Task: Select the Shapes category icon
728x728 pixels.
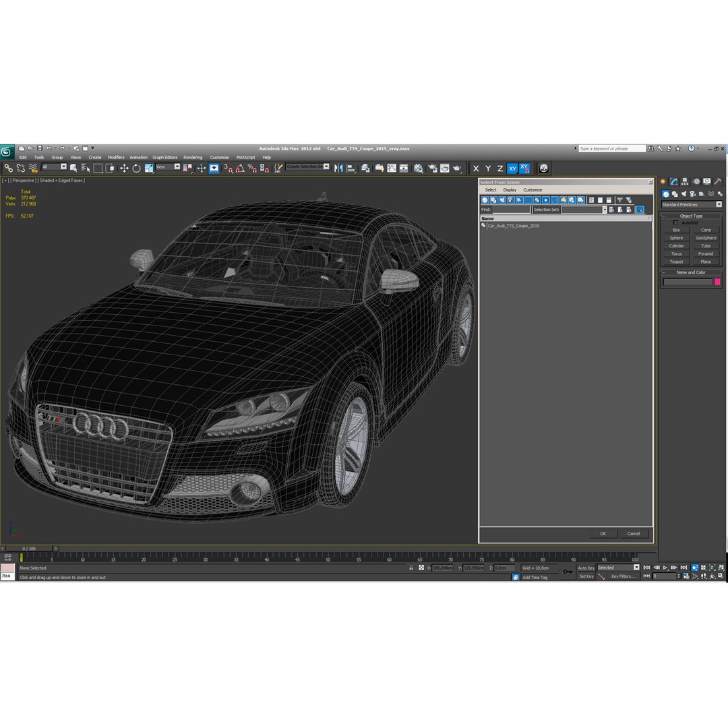Action: click(675, 194)
